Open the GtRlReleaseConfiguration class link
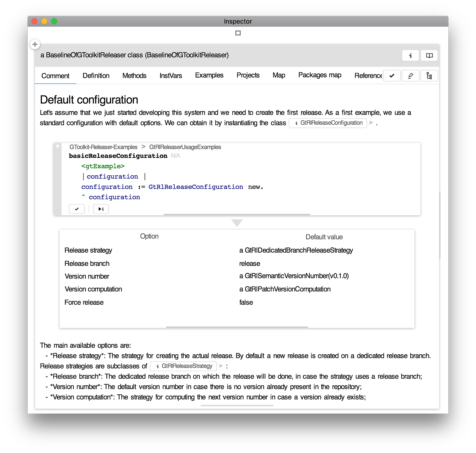 328,123
